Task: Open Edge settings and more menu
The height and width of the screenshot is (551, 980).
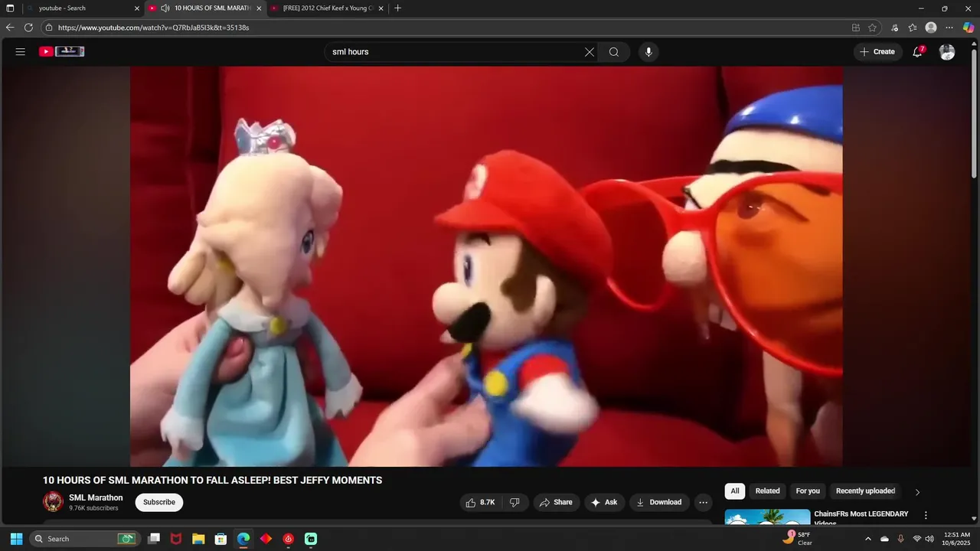Action: [x=949, y=28]
